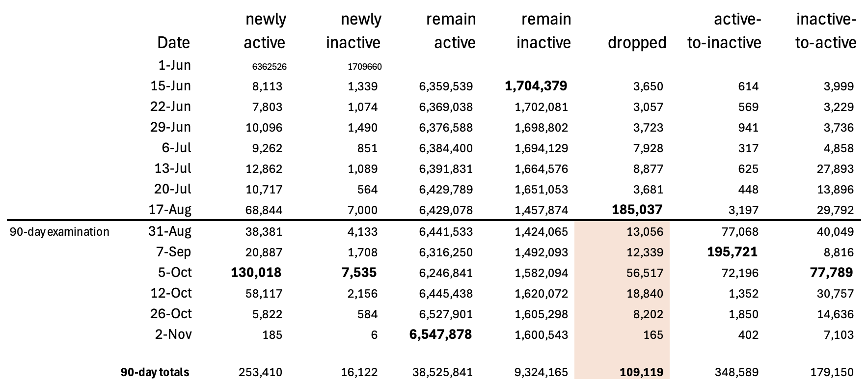This screenshot has height=387, width=868.
Task: Select the small 6362526 value cell
Action: pyautogui.click(x=269, y=67)
